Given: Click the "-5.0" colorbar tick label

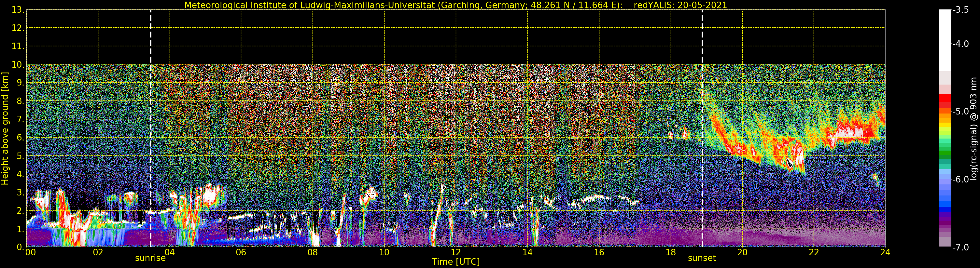Looking at the screenshot, I should click(x=960, y=112).
